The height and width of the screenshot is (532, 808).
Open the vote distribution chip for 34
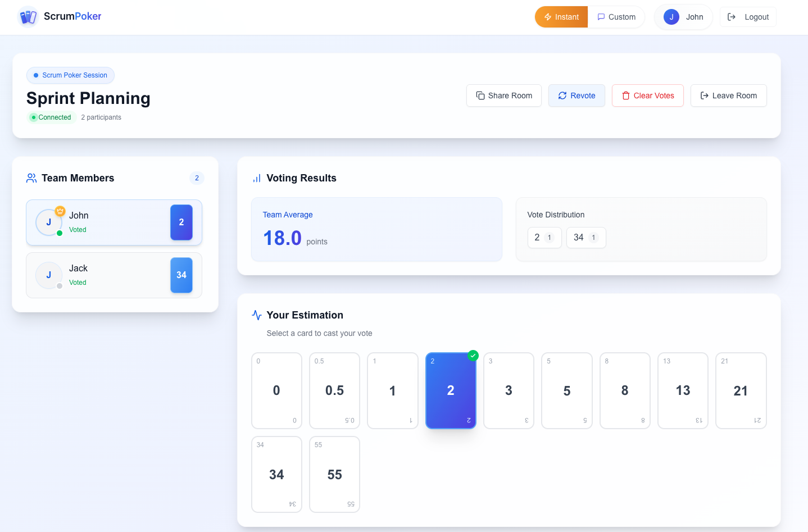pyautogui.click(x=586, y=238)
